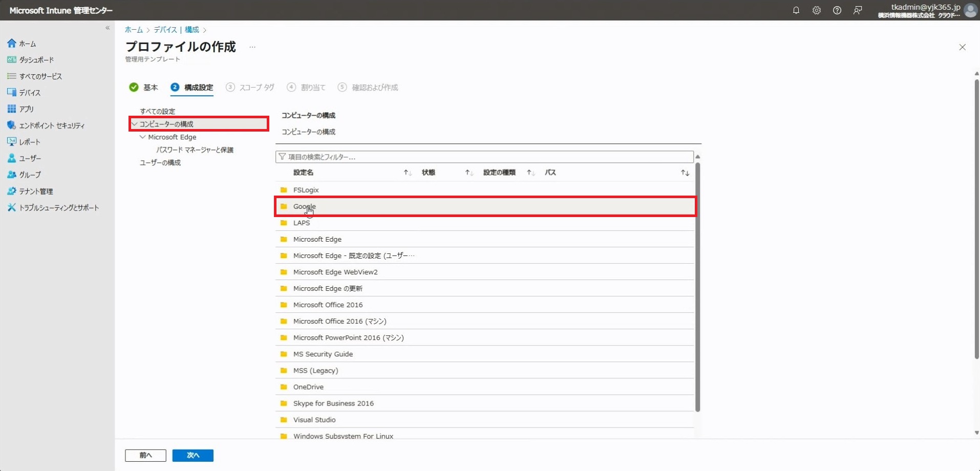980x471 pixels.
Task: Open the settings gear icon
Action: 816,10
